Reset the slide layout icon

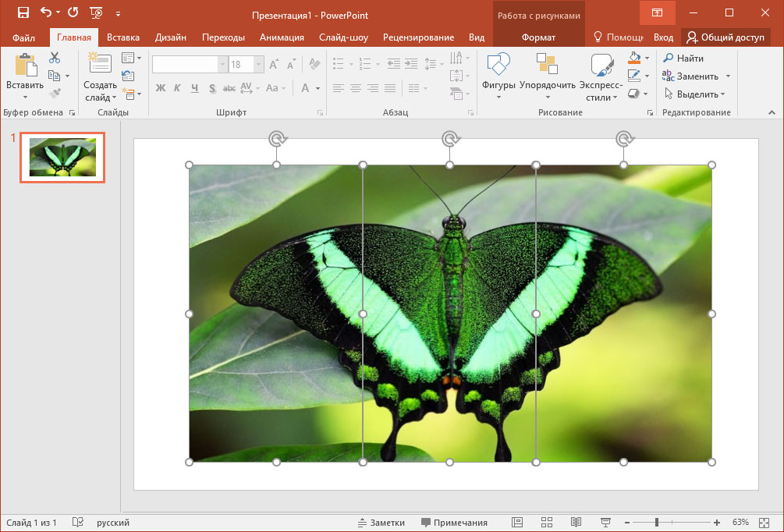(128, 76)
